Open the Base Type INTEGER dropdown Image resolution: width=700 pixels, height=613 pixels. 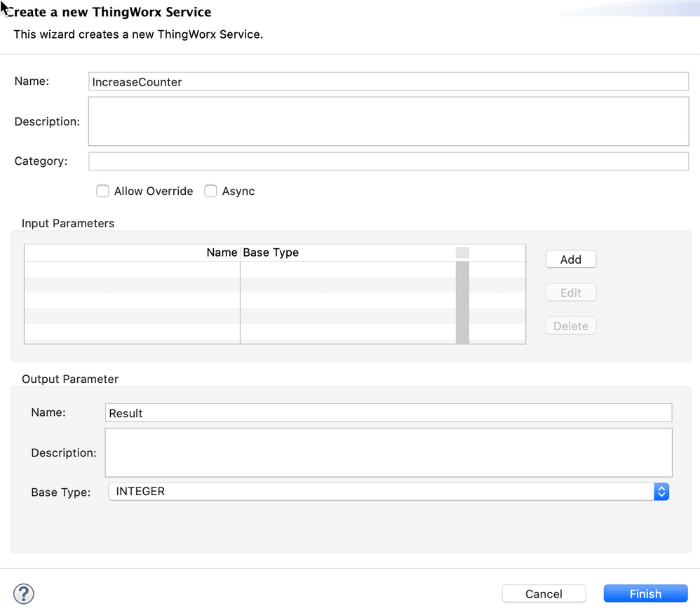point(389,492)
